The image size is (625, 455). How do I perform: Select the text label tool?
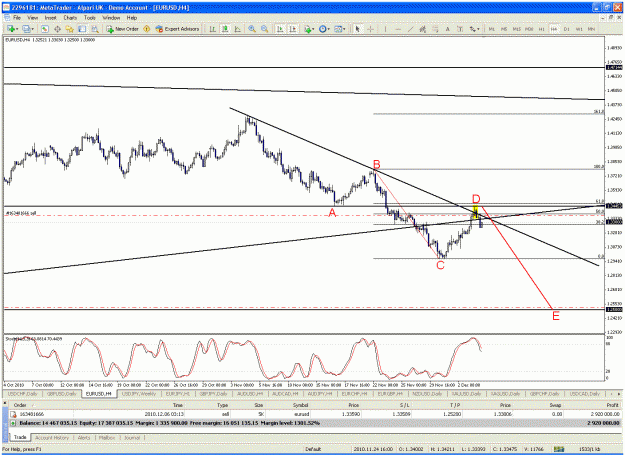coord(460,29)
